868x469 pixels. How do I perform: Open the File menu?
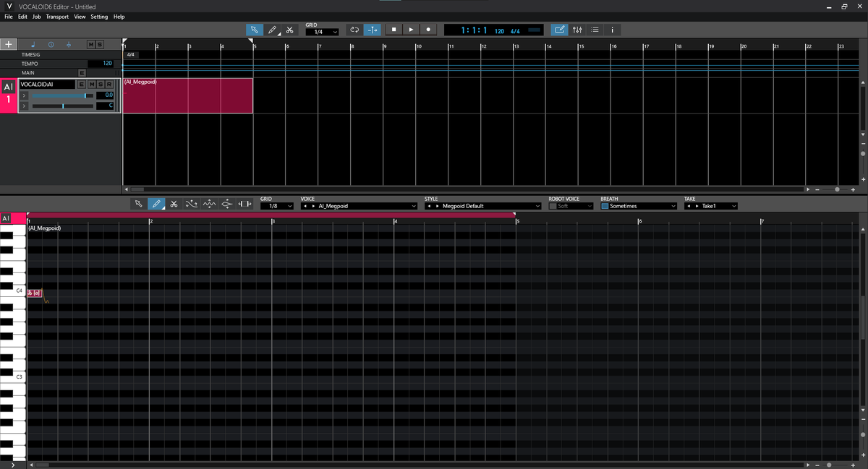9,17
